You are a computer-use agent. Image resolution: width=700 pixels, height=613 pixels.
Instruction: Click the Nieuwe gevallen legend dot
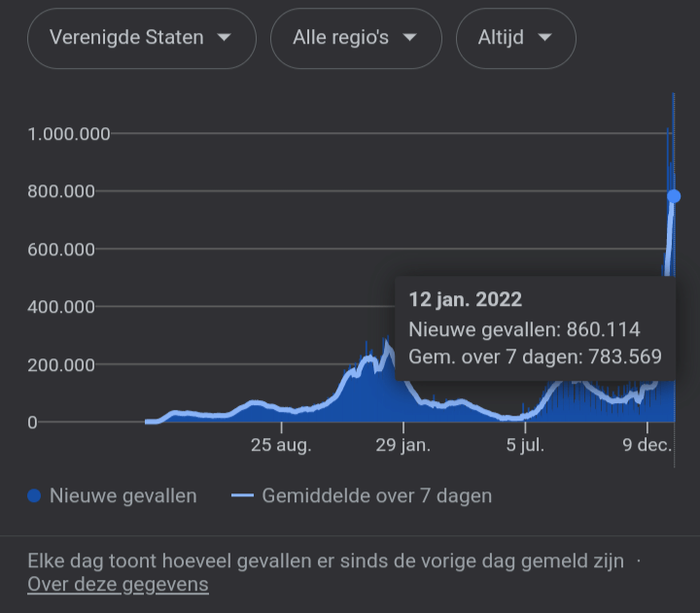tap(34, 495)
